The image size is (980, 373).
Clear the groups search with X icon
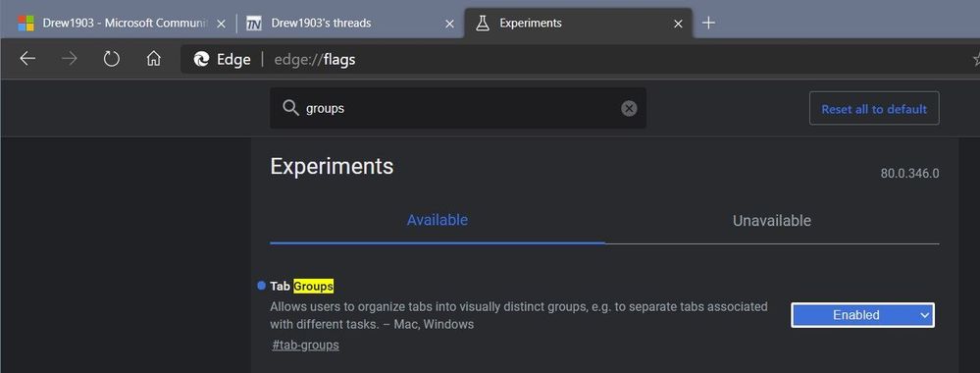(x=629, y=108)
